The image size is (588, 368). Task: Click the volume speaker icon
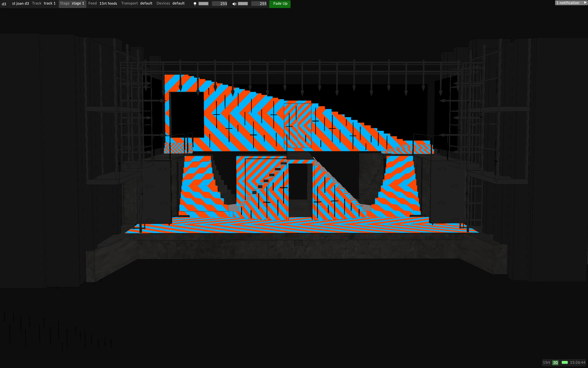[234, 4]
